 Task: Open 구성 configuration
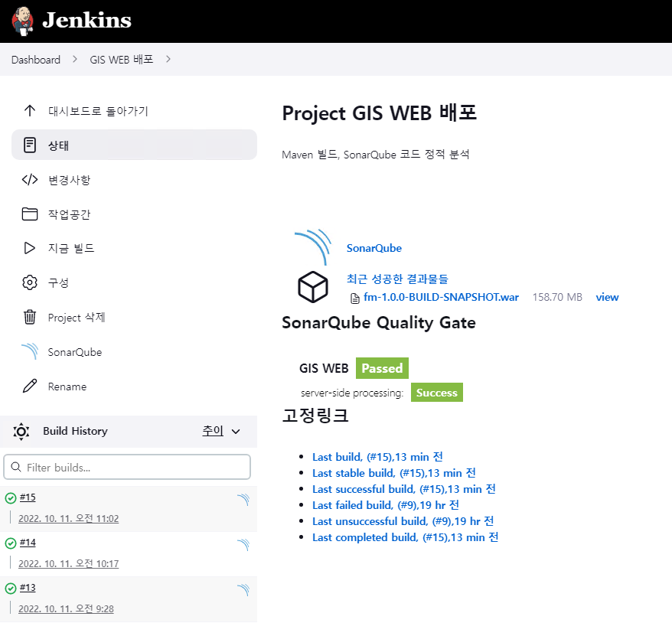tap(58, 282)
